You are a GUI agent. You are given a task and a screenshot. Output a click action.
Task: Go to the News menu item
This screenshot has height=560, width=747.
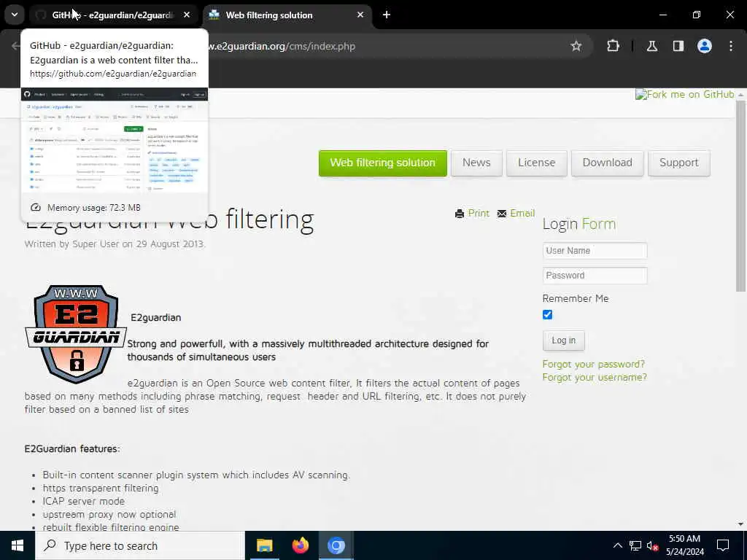click(476, 163)
